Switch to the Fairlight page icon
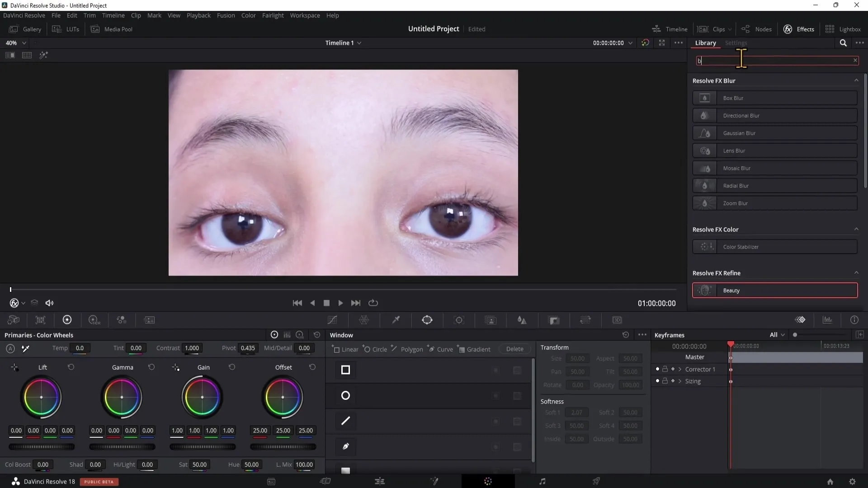 (x=542, y=481)
